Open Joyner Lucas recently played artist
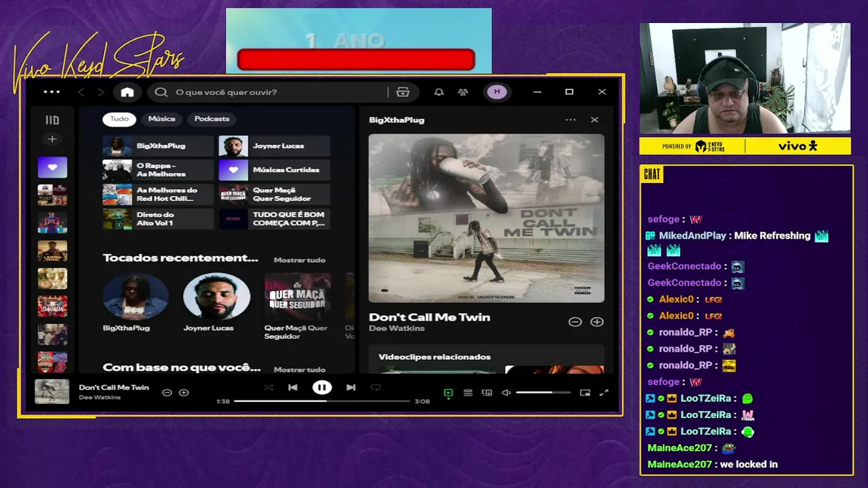868x488 pixels. click(216, 302)
